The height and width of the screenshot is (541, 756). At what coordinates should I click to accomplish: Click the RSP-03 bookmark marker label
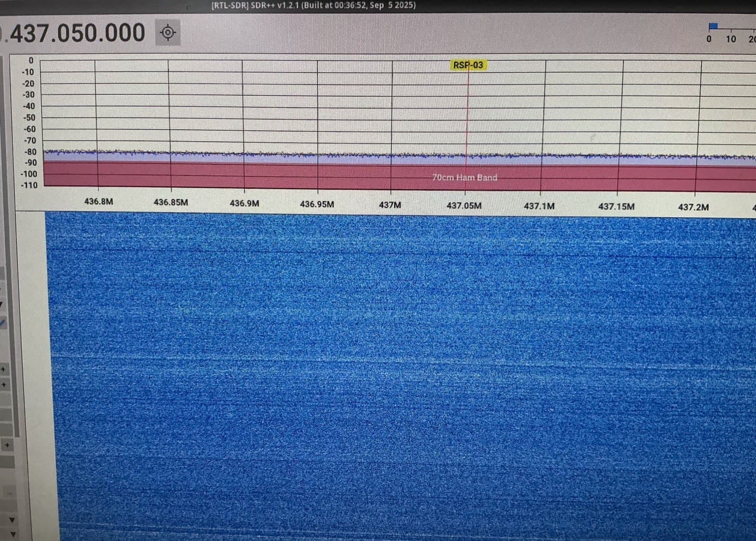tap(468, 65)
